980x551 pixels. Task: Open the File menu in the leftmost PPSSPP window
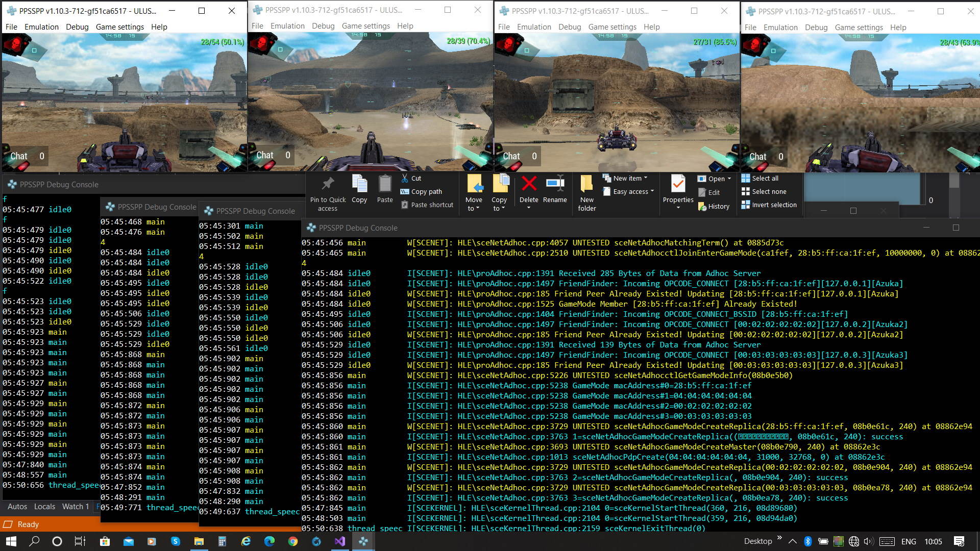click(x=11, y=27)
